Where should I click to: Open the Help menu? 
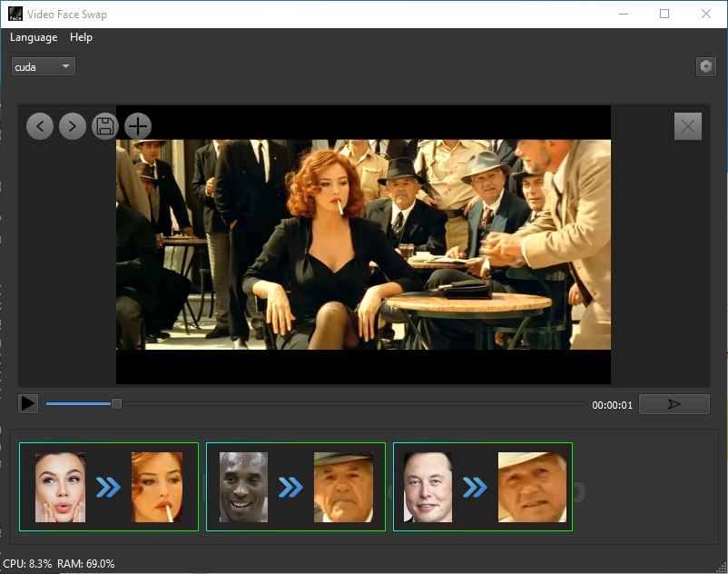[x=82, y=37]
